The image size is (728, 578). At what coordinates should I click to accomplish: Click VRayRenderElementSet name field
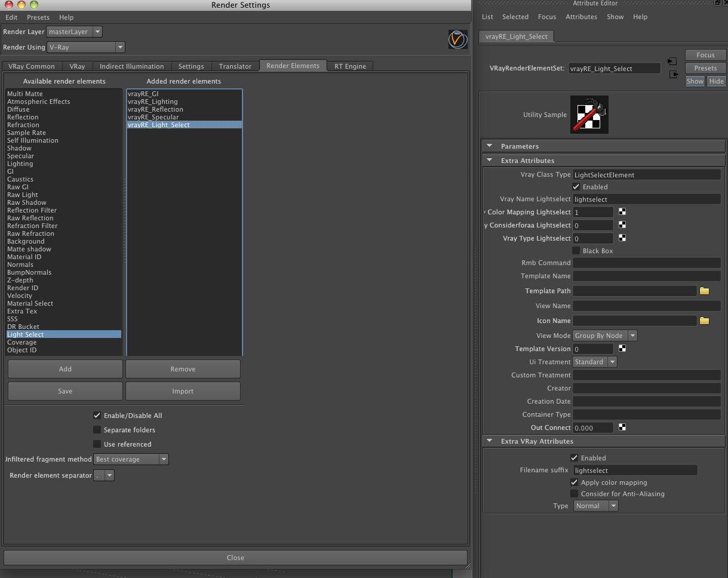click(x=614, y=69)
